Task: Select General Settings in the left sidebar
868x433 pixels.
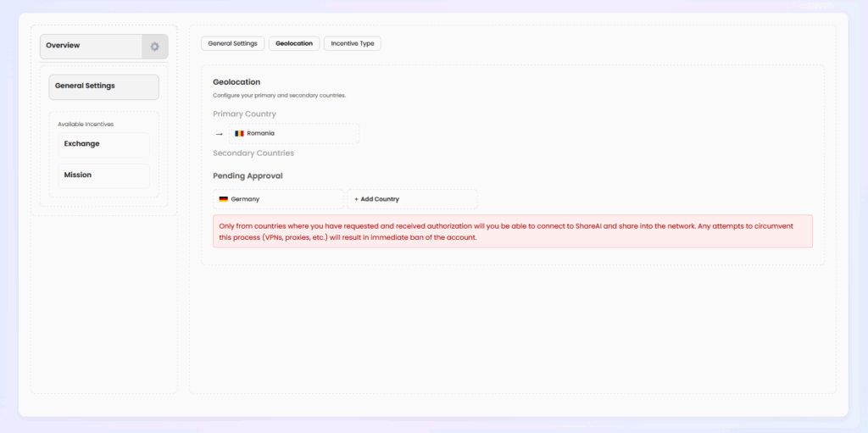Action: click(x=103, y=86)
